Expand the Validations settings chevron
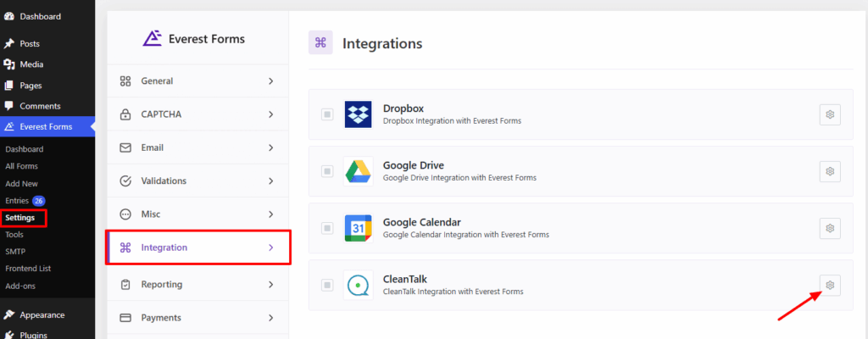Screen dimensions: 868x339 point(270,181)
